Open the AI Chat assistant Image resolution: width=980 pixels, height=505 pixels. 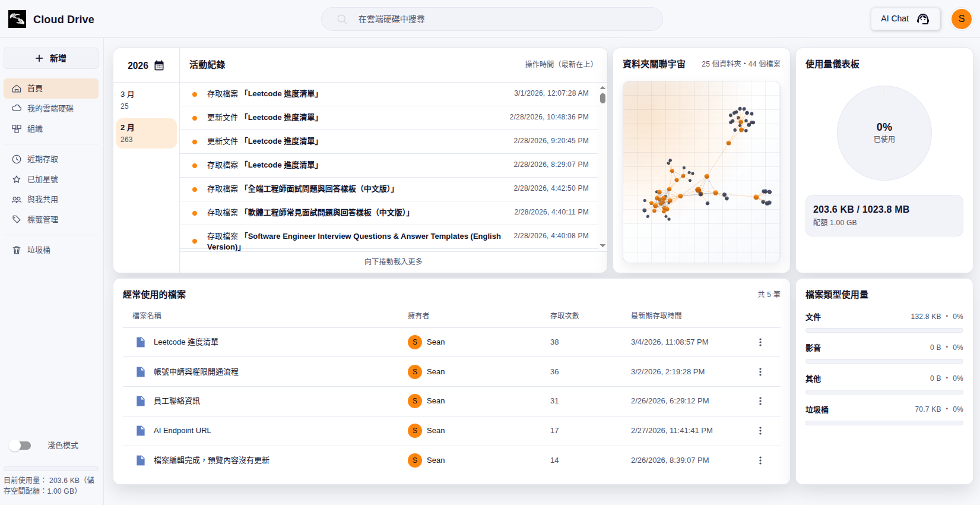905,19
